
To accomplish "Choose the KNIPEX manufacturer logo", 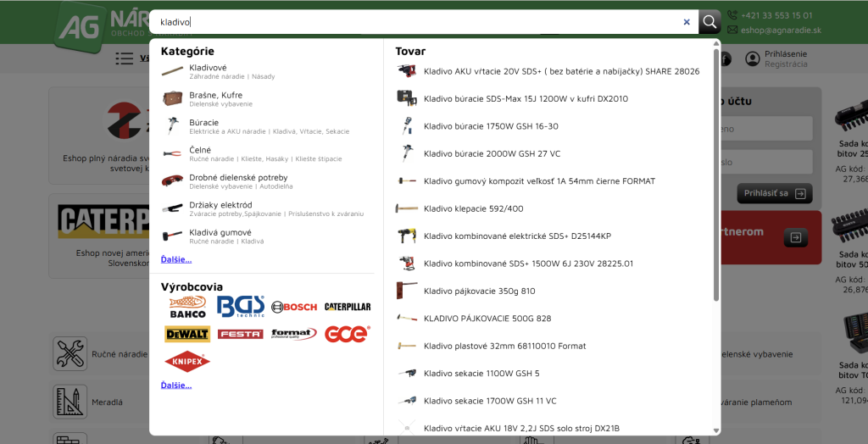I will 187,362.
